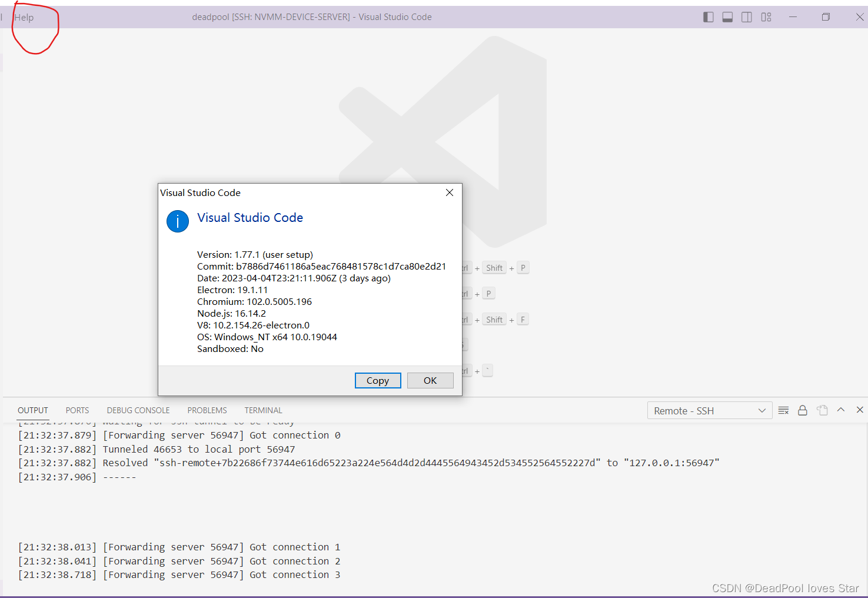Open the DEBUG CONSOLE tab
The width and height of the screenshot is (868, 598).
pyautogui.click(x=138, y=410)
